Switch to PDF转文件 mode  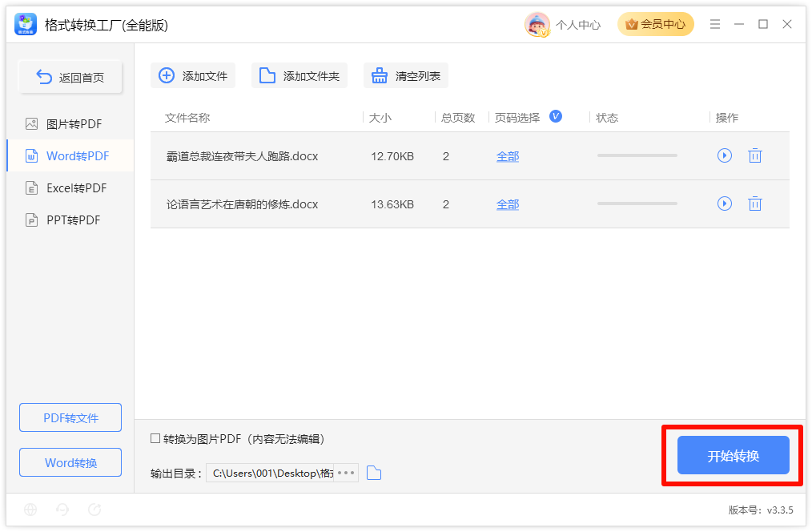[70, 417]
